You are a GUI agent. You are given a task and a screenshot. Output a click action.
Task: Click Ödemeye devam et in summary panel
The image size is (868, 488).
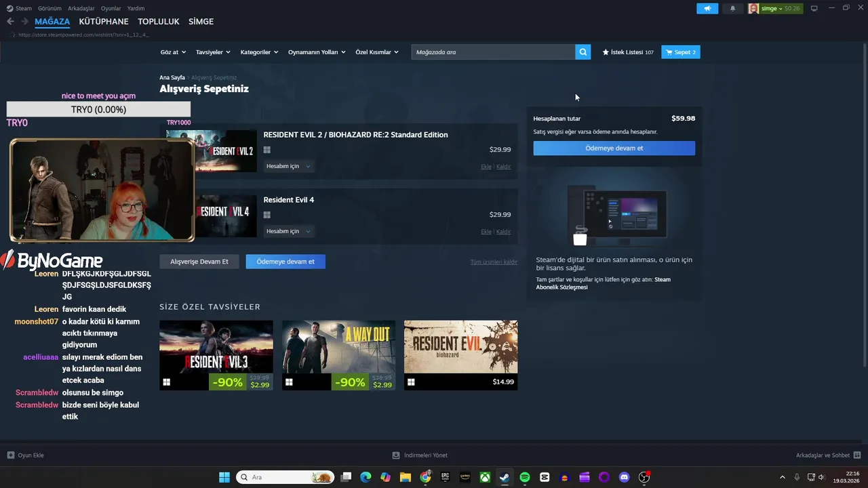click(614, 148)
